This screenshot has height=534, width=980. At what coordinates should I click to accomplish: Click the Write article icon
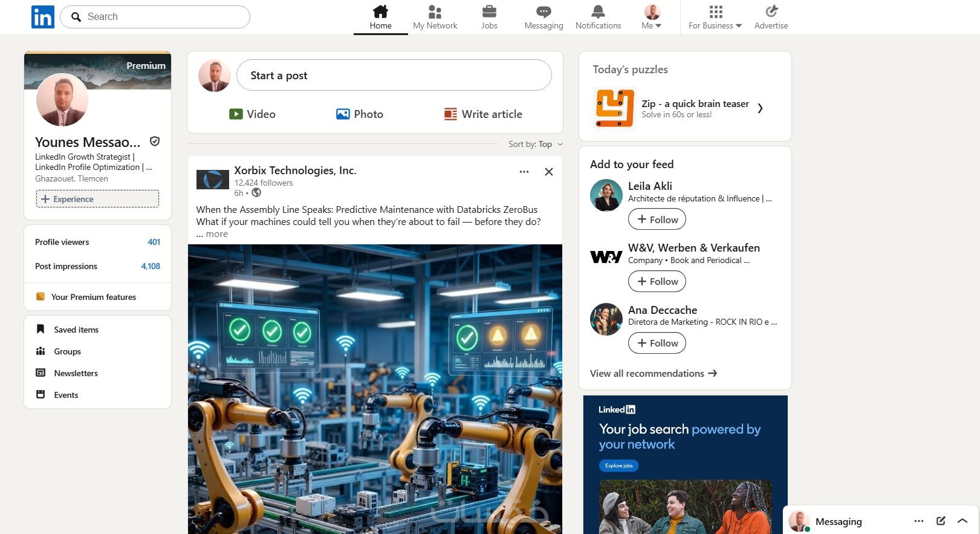(x=450, y=114)
